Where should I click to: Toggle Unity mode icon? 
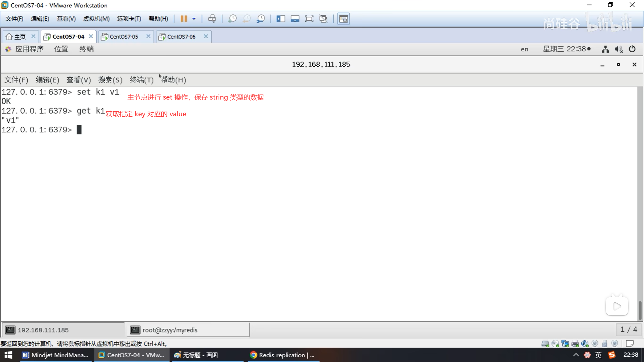click(x=323, y=19)
